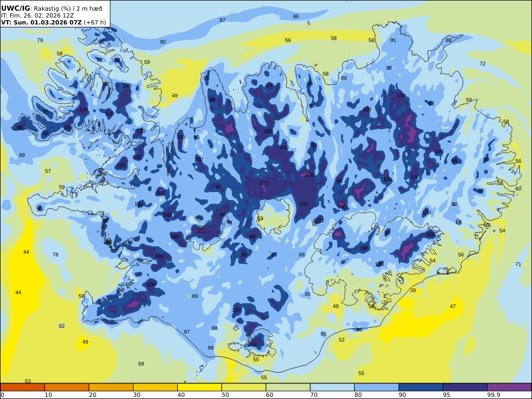Screen dimensions: 532x399
Task: Click the '20' legend tick label
Action: [x=93, y=395]
